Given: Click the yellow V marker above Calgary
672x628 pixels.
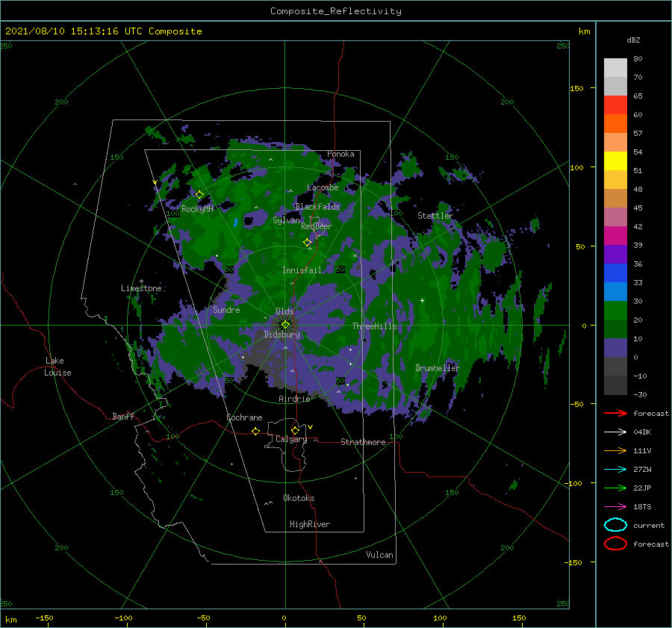Looking at the screenshot, I should point(310,427).
